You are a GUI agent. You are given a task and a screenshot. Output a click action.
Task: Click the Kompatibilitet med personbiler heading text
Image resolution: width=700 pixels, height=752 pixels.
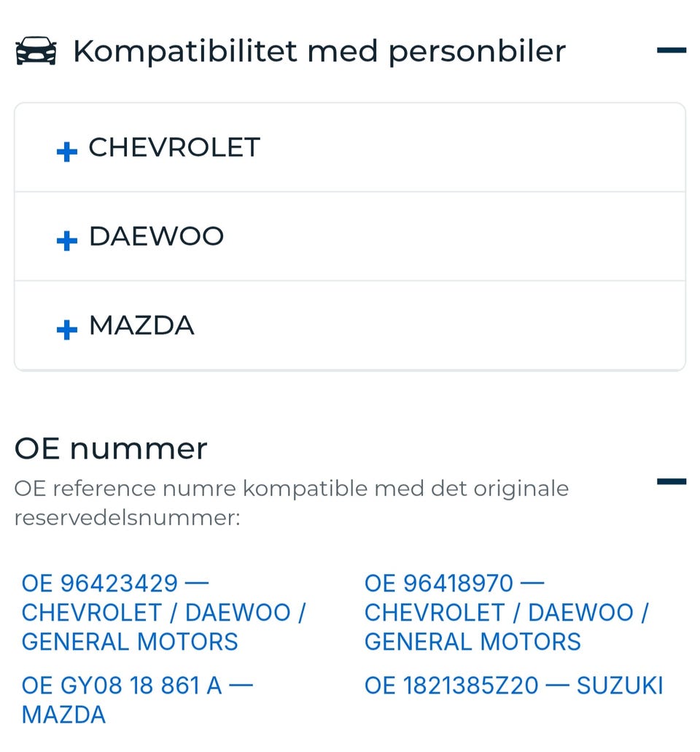click(x=319, y=51)
